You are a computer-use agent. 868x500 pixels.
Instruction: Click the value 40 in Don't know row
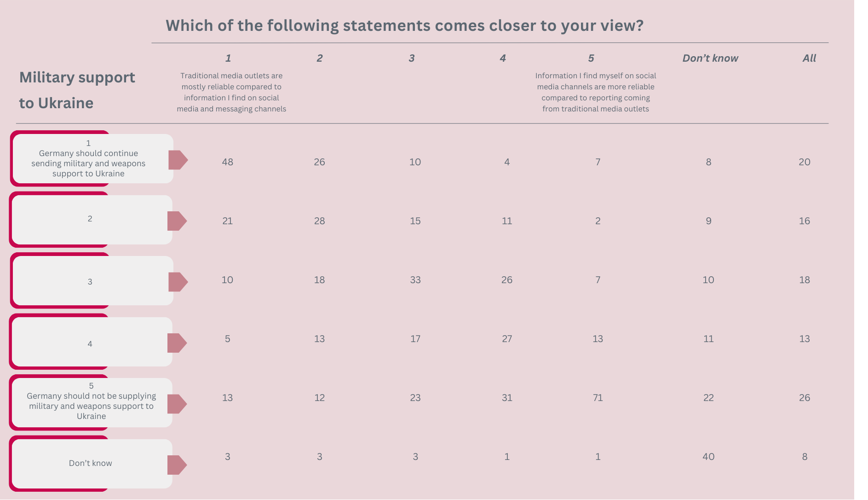click(708, 457)
